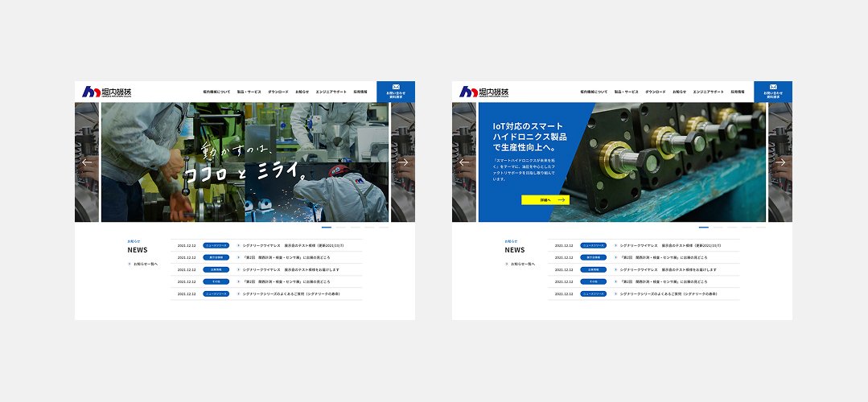The image size is (868, 402).
Task: Open first news headline on the workshop slide page
Action: [294, 245]
